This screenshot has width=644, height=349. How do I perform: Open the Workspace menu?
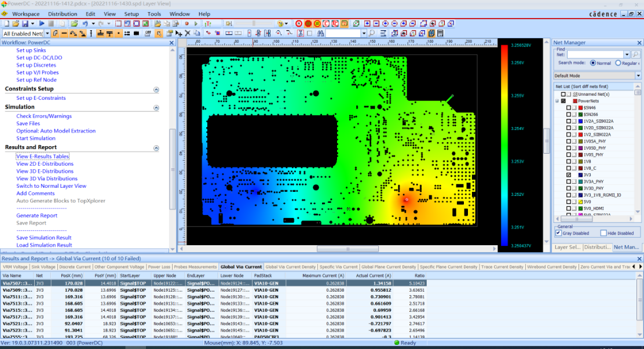[x=25, y=14]
